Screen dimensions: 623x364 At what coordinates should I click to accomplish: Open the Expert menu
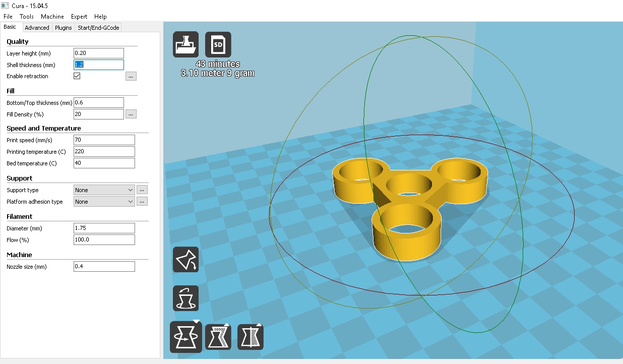(x=79, y=17)
